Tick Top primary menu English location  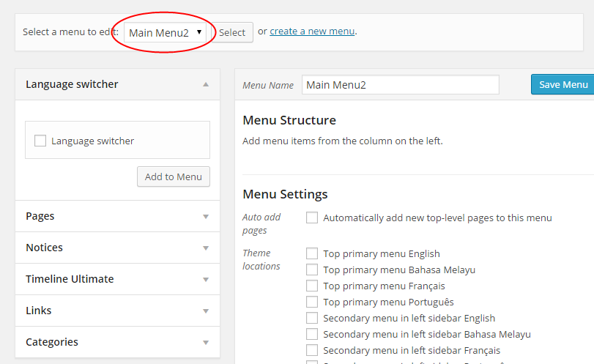pos(312,253)
